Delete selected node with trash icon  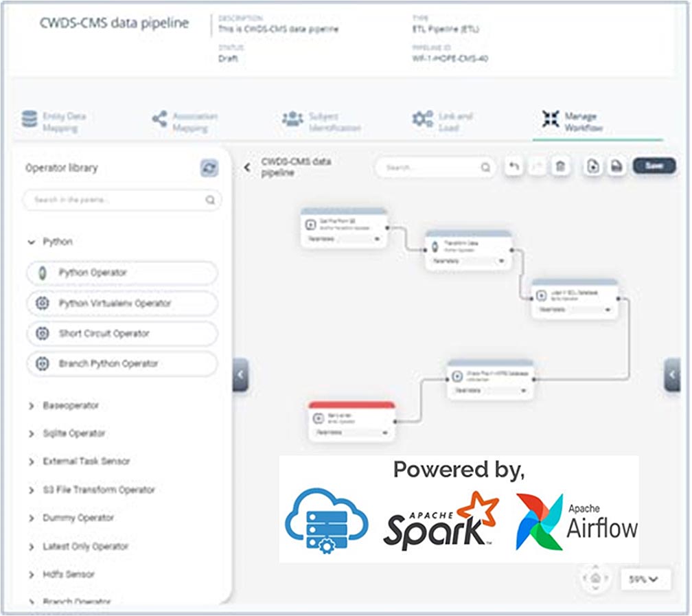pos(560,166)
